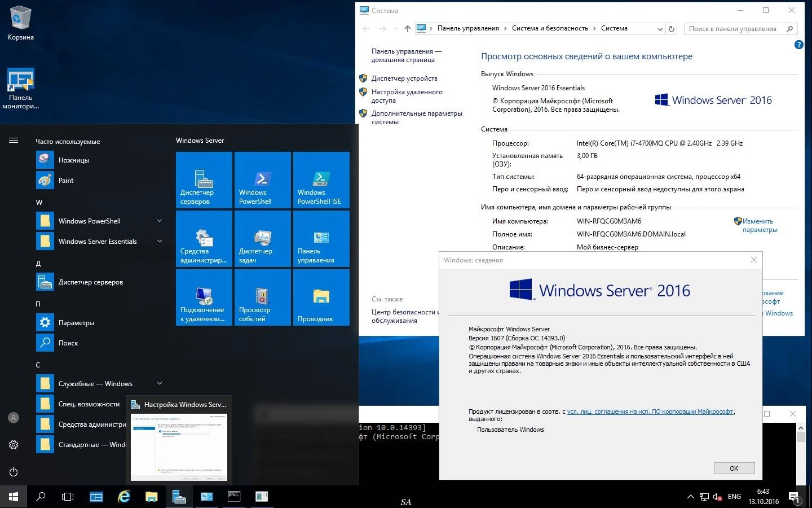Expand the breadcrumb arrow after Система и безопасность
This screenshot has height=508, width=812.
coord(594,28)
